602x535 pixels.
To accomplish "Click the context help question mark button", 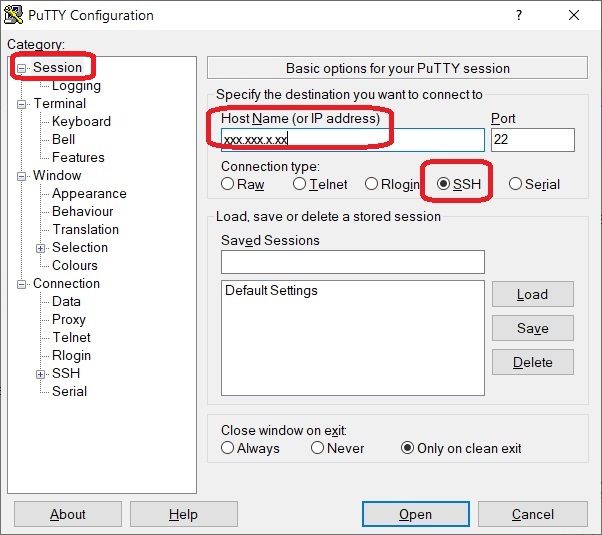I will 519,15.
